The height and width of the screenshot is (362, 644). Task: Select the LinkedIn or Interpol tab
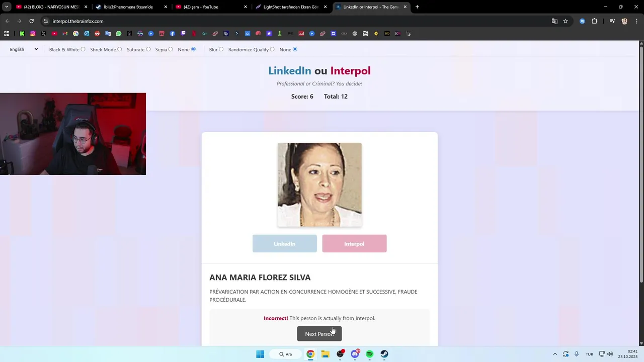(371, 7)
